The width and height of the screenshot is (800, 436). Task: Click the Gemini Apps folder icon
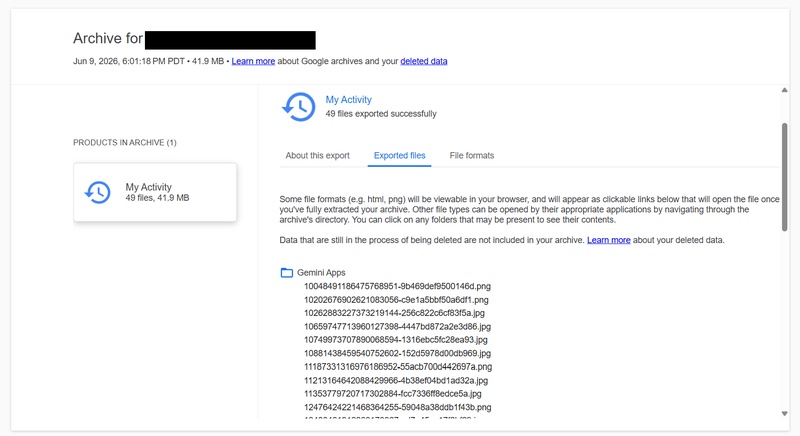[x=287, y=273]
